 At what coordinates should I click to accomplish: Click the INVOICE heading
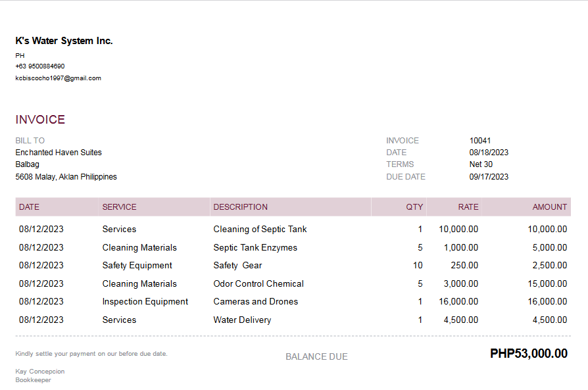[40, 120]
